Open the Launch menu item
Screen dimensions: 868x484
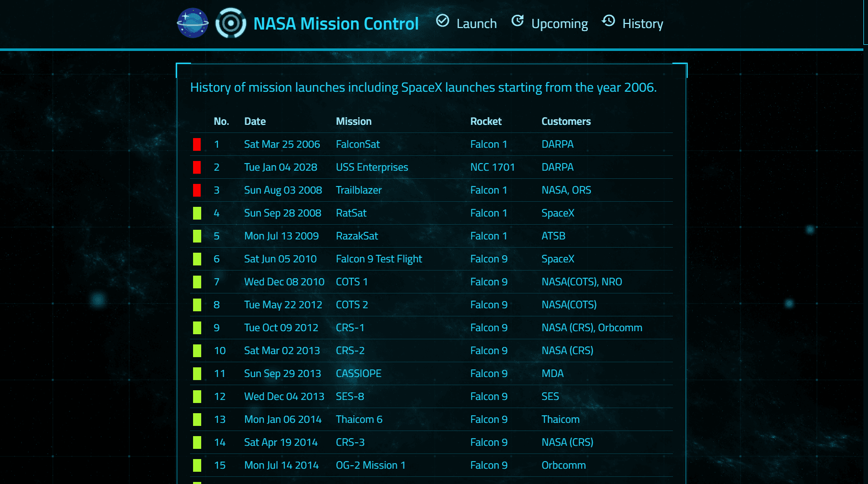click(477, 23)
